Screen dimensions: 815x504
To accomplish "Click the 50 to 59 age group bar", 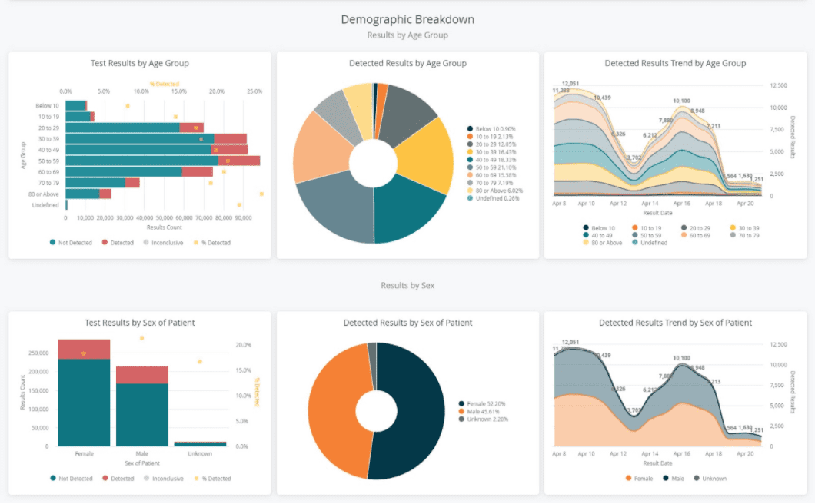I will 163,161.
